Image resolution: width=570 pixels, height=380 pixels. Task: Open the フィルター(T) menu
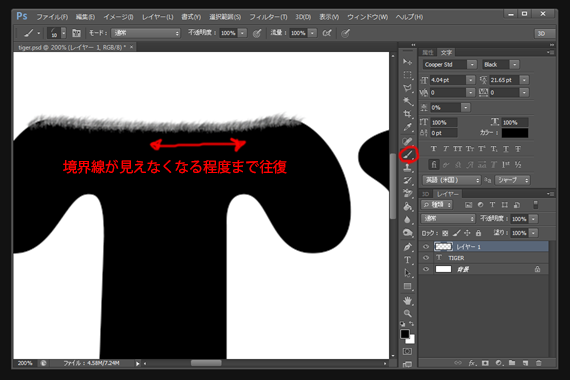pos(268,17)
